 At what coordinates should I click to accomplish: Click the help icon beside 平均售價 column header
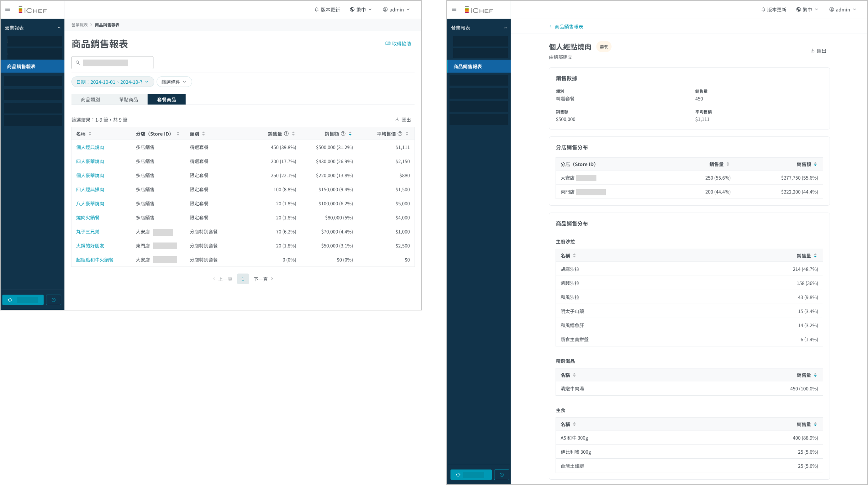(x=400, y=134)
